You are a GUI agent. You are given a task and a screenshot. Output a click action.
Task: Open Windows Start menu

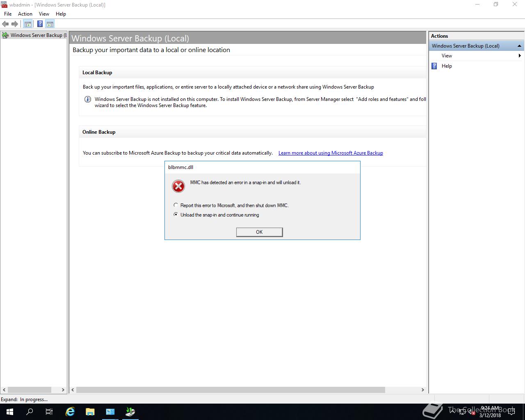(10, 412)
